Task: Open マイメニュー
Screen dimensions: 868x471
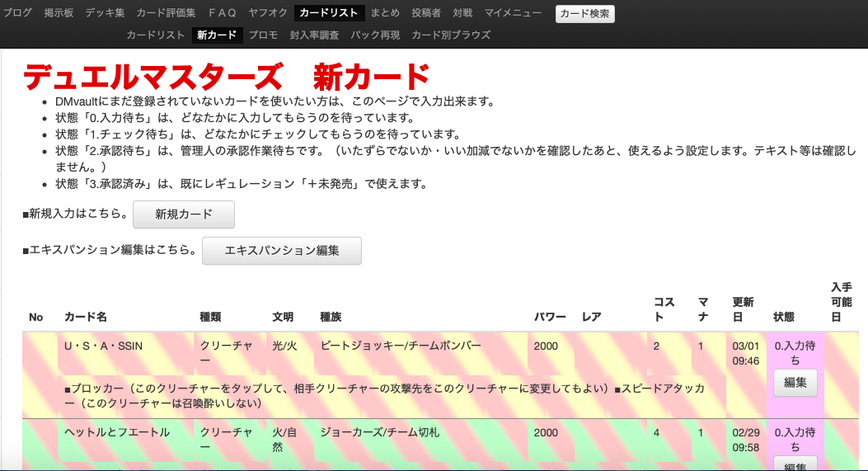Action: click(514, 12)
